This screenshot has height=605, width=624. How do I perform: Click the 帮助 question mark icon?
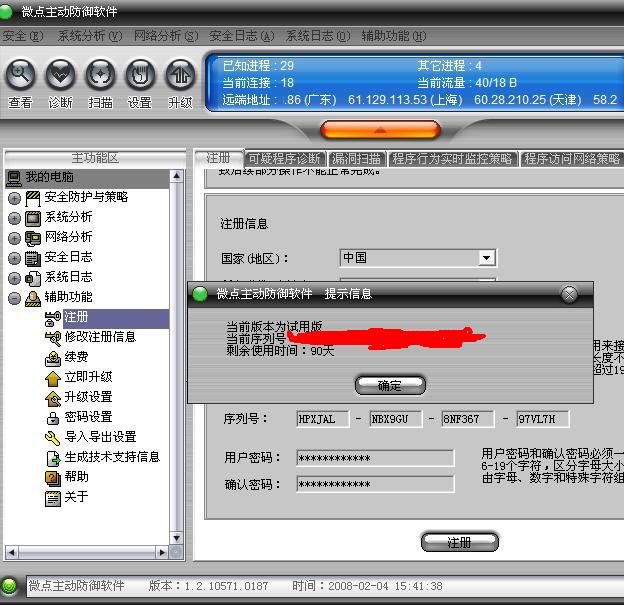53,478
